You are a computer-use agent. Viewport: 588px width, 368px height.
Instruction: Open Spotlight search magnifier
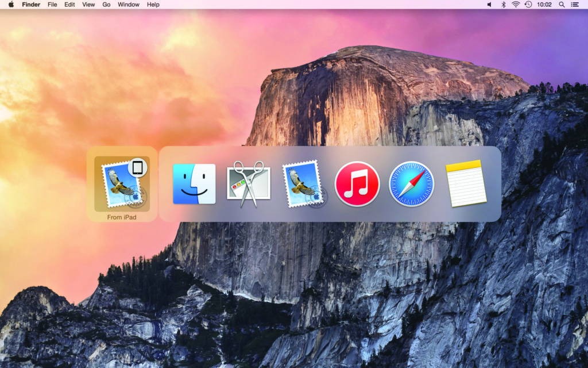click(562, 5)
